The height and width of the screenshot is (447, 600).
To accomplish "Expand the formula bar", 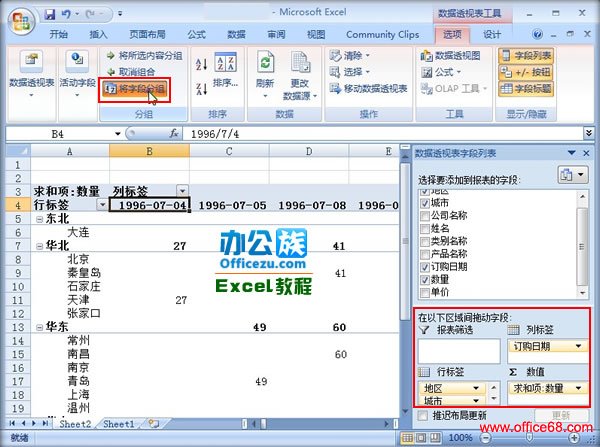I will pyautogui.click(x=589, y=133).
